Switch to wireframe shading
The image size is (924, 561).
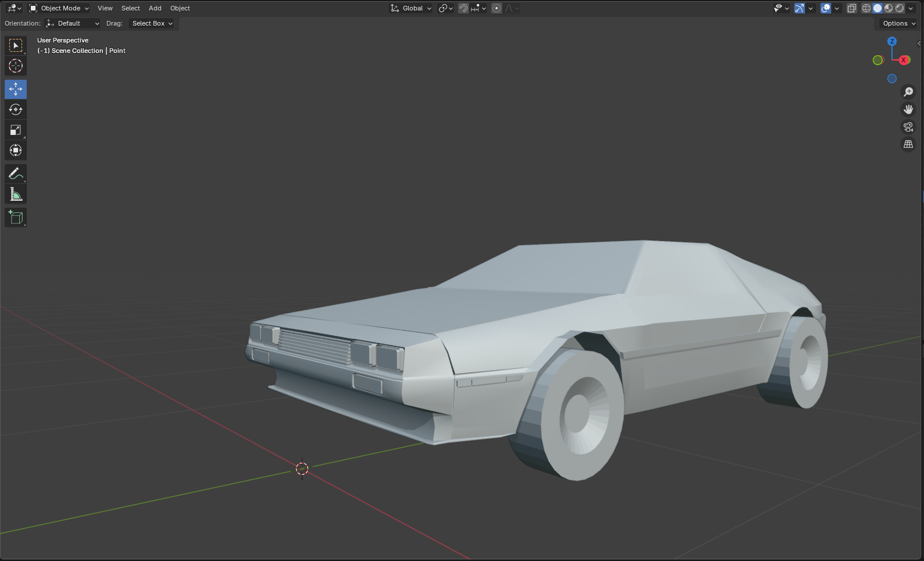[866, 8]
